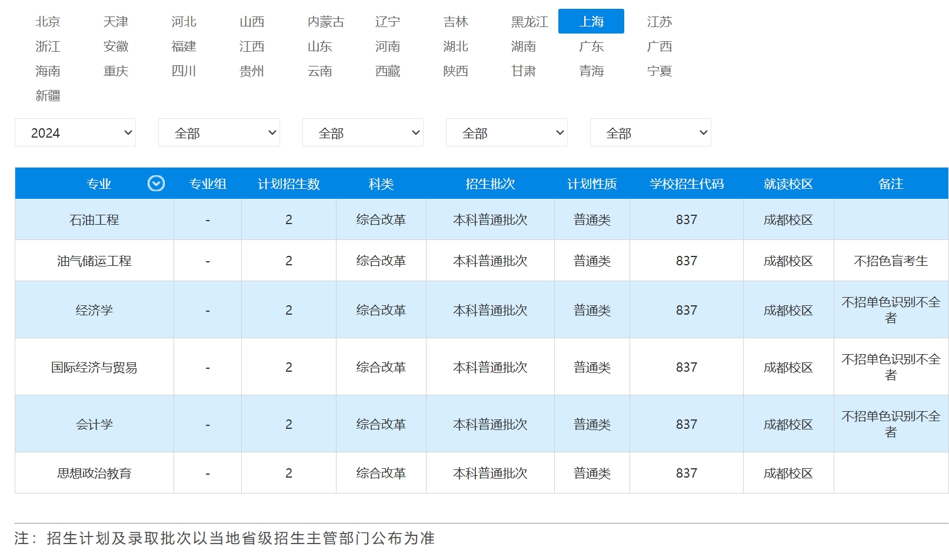949x560 pixels.
Task: Click 837 code in the 会计学 row
Action: coord(687,424)
